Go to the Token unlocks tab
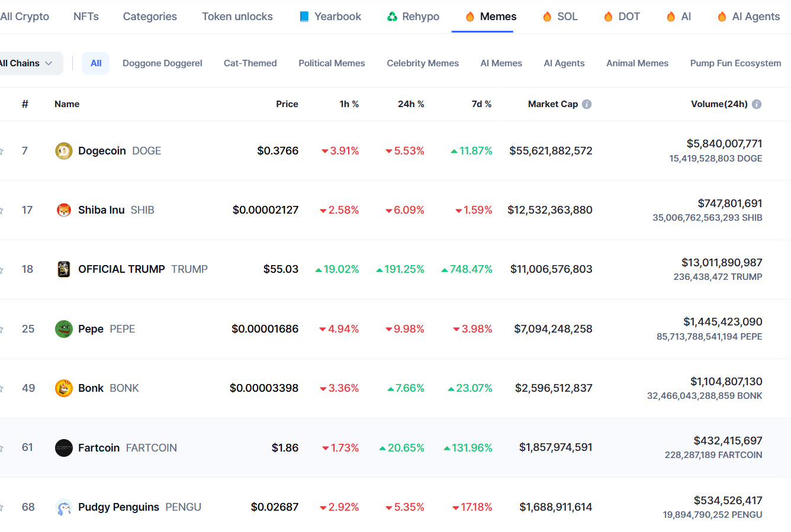Screen dimensions: 791x532 (x=237, y=17)
